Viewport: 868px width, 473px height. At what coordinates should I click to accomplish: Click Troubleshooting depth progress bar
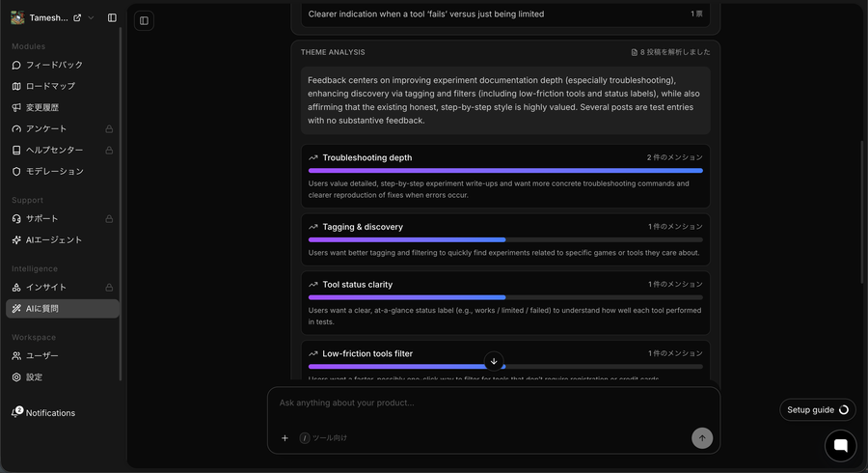coord(505,171)
